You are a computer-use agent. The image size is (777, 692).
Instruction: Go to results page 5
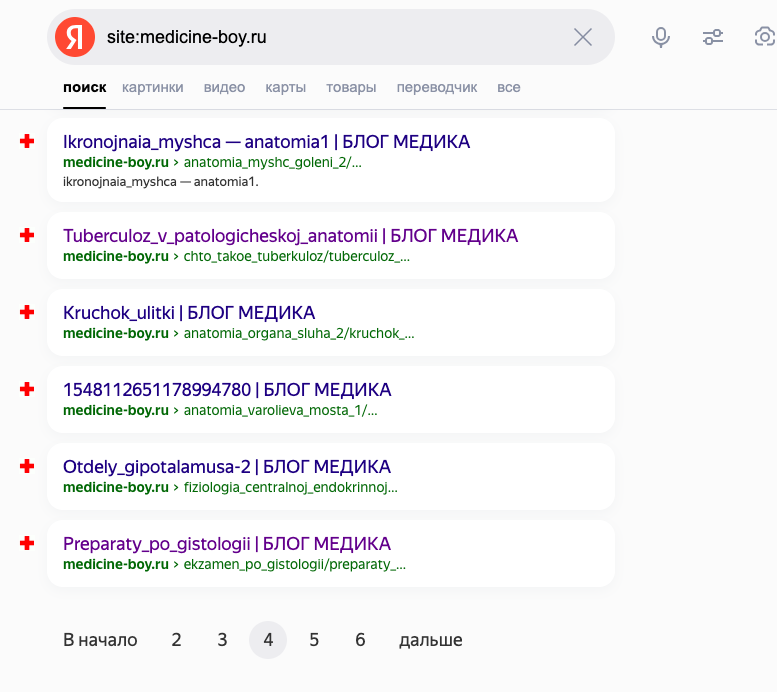coord(314,640)
